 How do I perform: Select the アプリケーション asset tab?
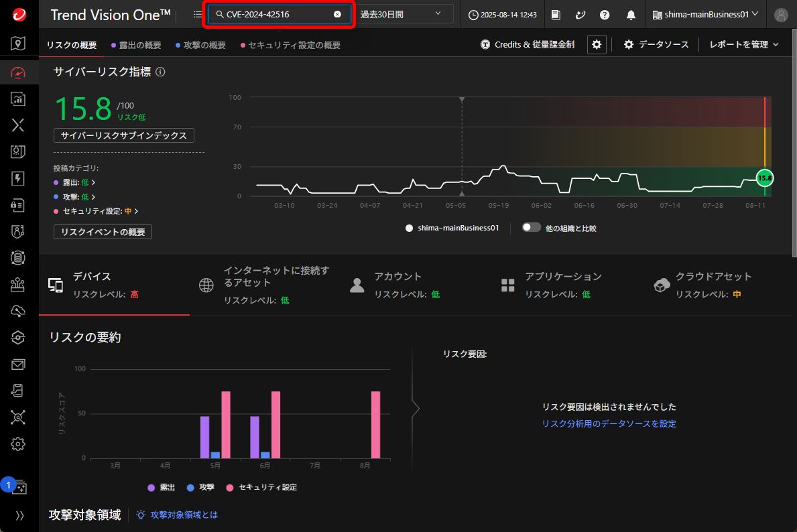coord(566,285)
